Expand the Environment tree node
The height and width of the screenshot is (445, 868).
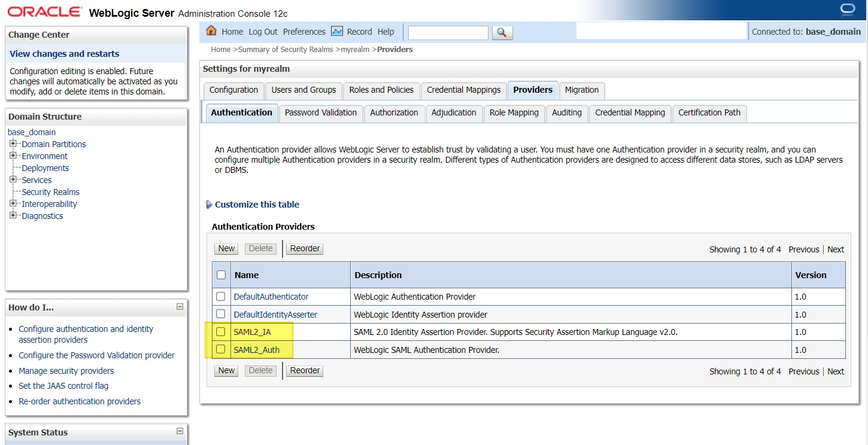point(13,156)
